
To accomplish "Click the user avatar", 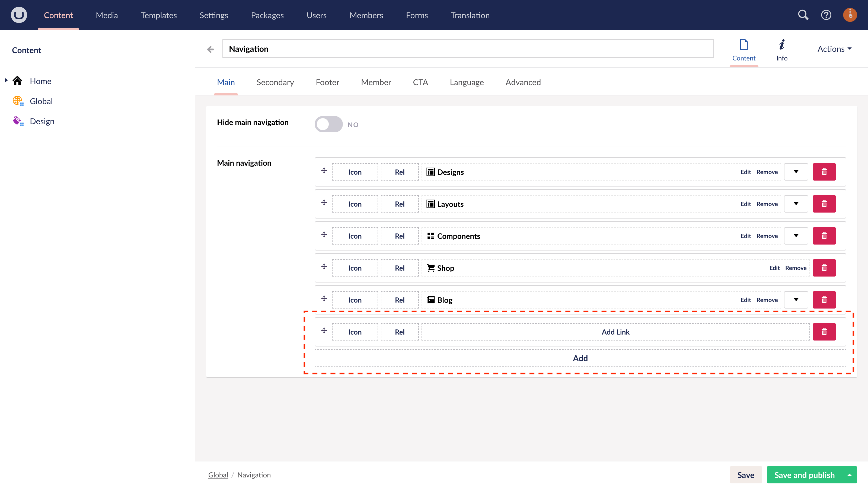I will click(x=850, y=15).
